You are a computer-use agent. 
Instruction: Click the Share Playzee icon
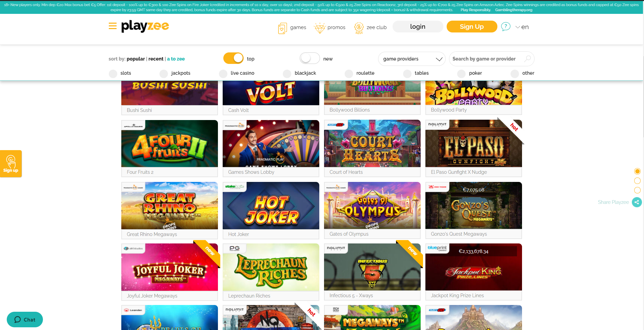pos(637,202)
